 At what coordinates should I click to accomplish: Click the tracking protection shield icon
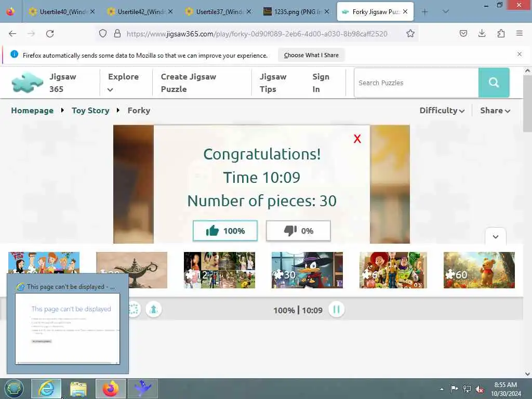point(103,34)
